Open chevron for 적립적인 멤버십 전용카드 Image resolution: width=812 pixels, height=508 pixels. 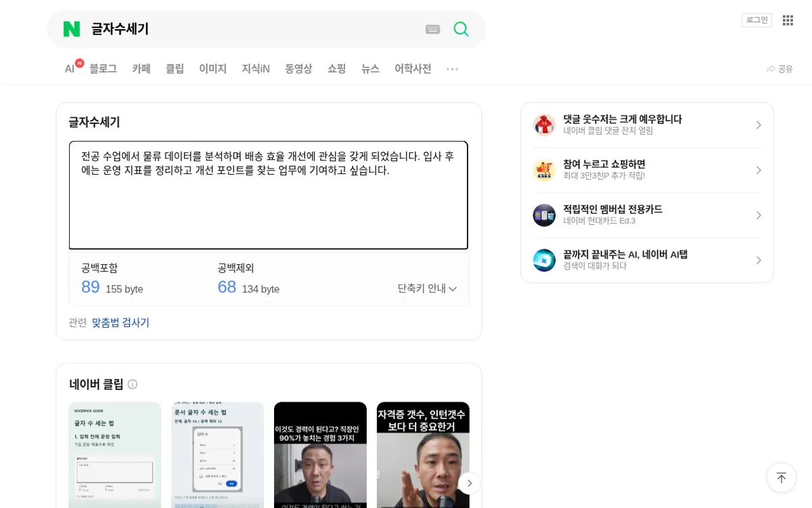click(x=759, y=215)
